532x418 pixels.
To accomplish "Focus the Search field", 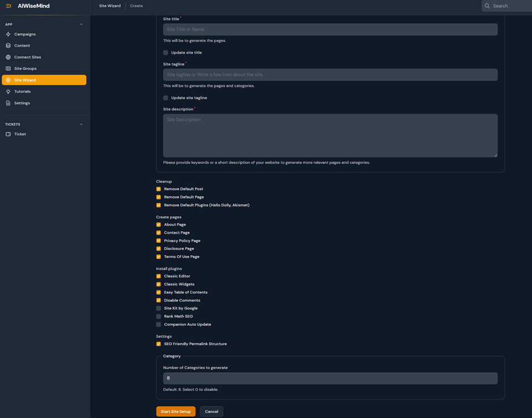I will coord(507,6).
